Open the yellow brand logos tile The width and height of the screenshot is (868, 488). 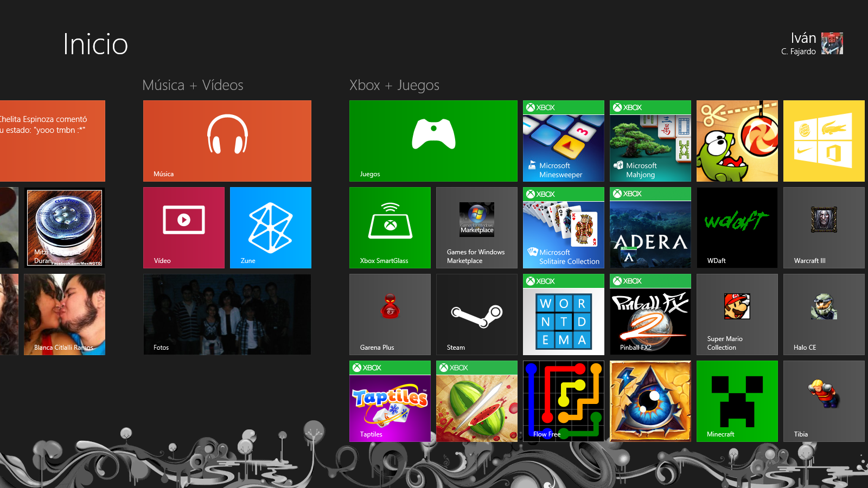click(x=824, y=141)
